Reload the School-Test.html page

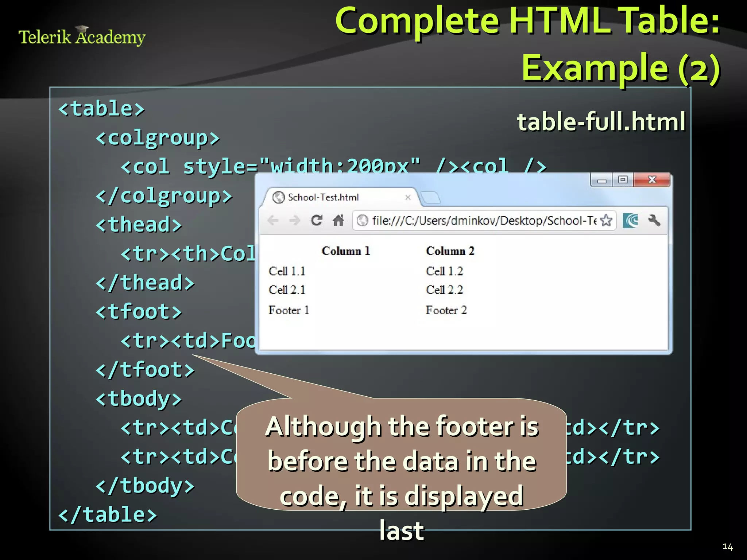coord(316,221)
